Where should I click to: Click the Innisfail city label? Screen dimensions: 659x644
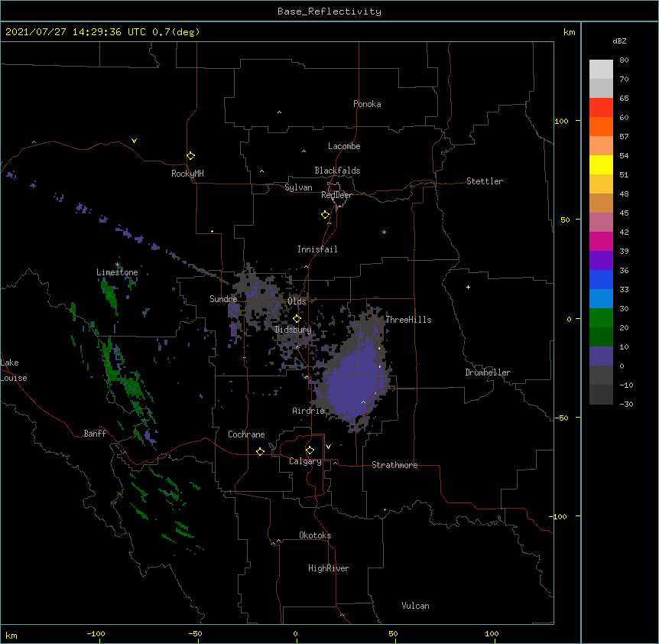pyautogui.click(x=317, y=249)
